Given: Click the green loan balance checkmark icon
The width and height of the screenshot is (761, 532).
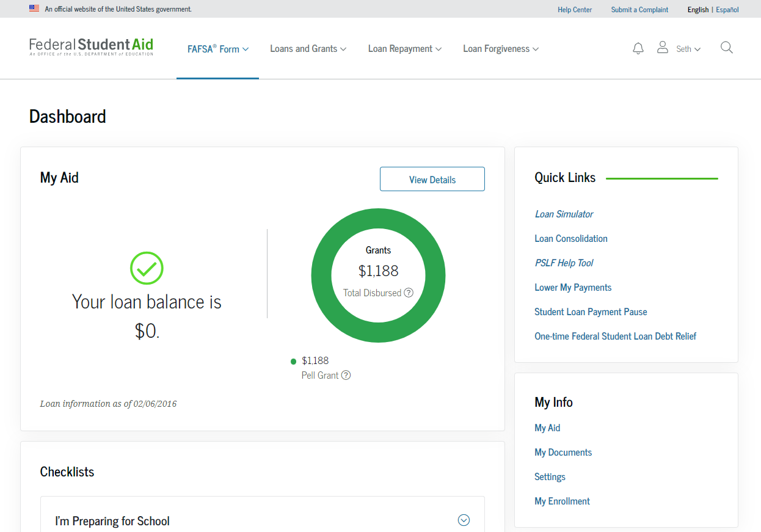Looking at the screenshot, I should pyautogui.click(x=147, y=268).
